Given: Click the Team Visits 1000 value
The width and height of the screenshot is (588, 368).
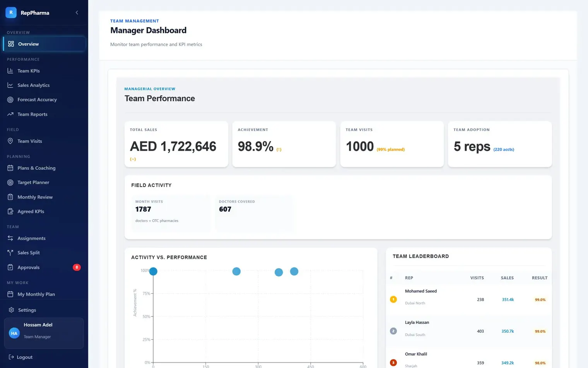Looking at the screenshot, I should pyautogui.click(x=360, y=146).
